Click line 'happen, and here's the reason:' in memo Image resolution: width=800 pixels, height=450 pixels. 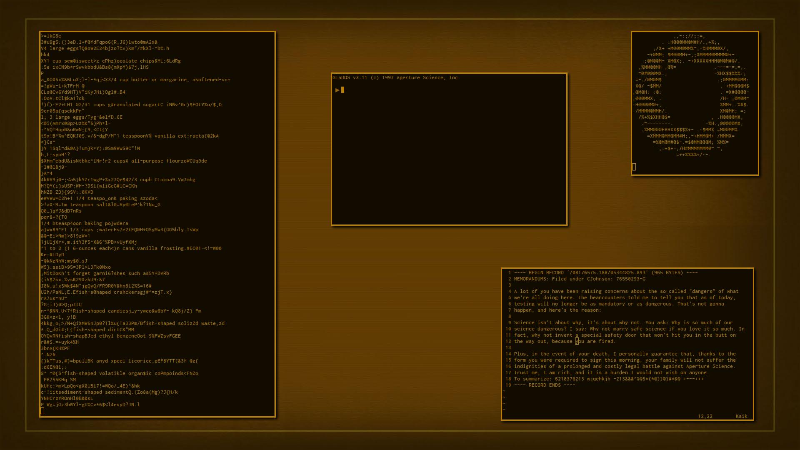point(558,310)
